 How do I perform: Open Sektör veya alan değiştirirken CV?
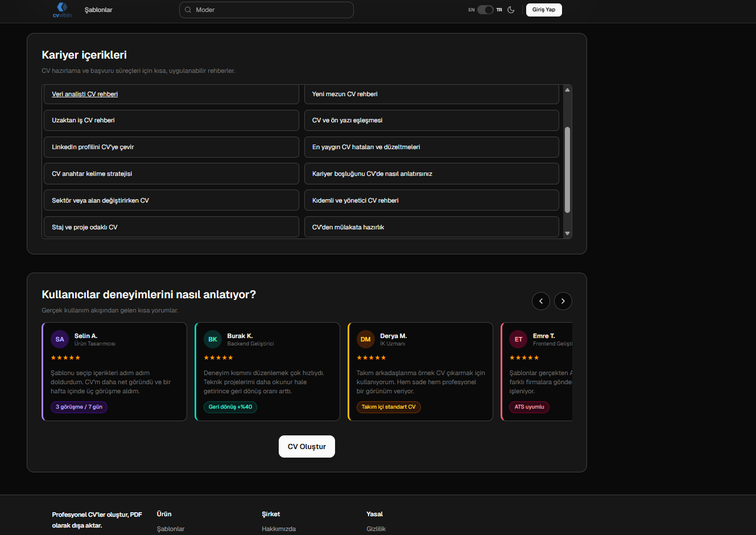(x=171, y=200)
